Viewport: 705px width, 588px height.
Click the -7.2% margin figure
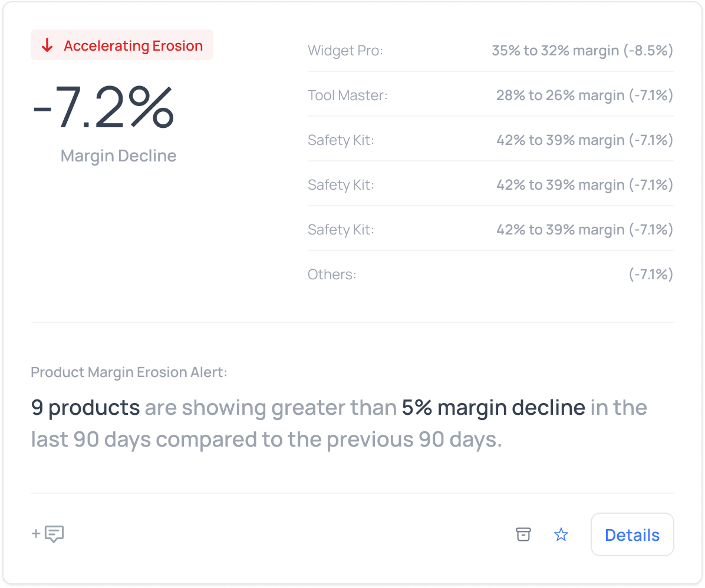point(103,107)
